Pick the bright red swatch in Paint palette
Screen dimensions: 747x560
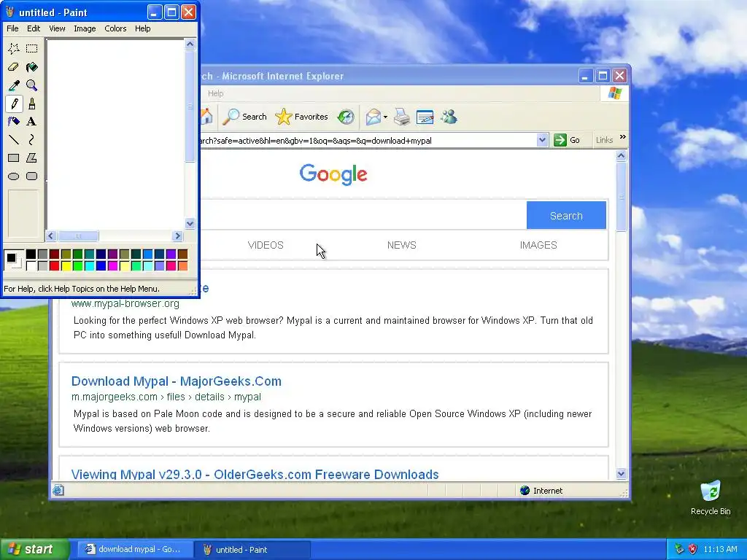click(54, 265)
